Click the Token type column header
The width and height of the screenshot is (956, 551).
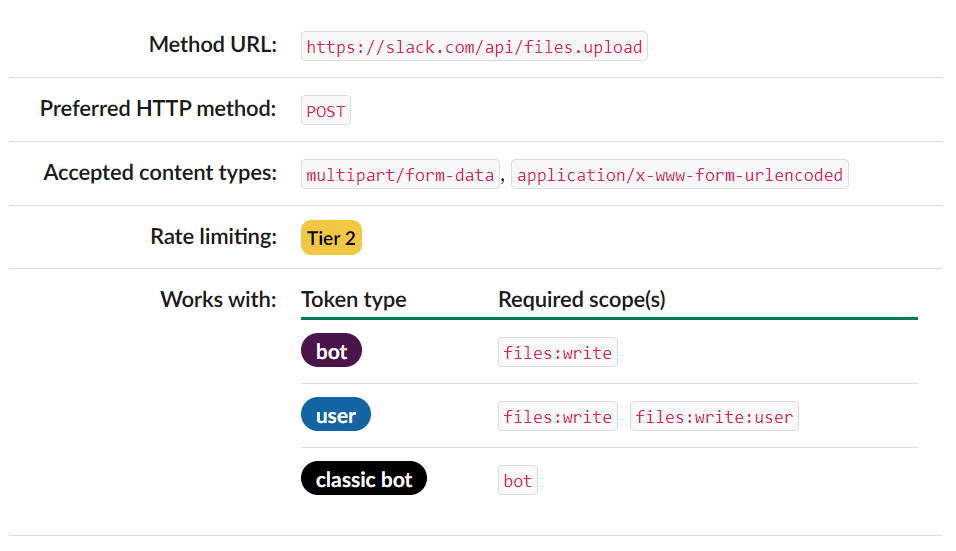click(x=354, y=299)
